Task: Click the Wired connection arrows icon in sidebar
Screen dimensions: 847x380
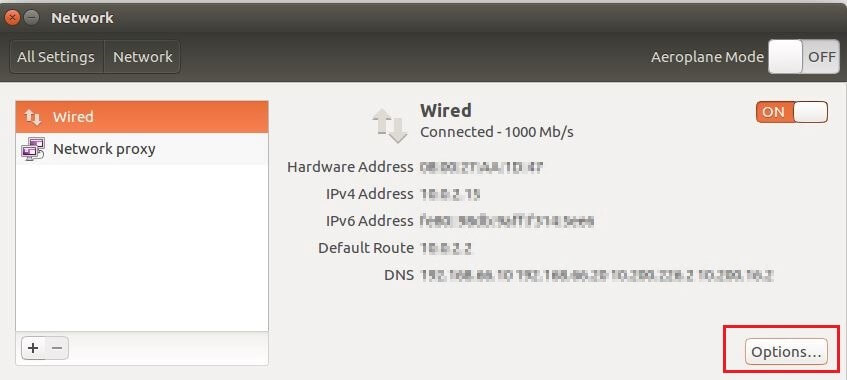Action: (x=32, y=117)
